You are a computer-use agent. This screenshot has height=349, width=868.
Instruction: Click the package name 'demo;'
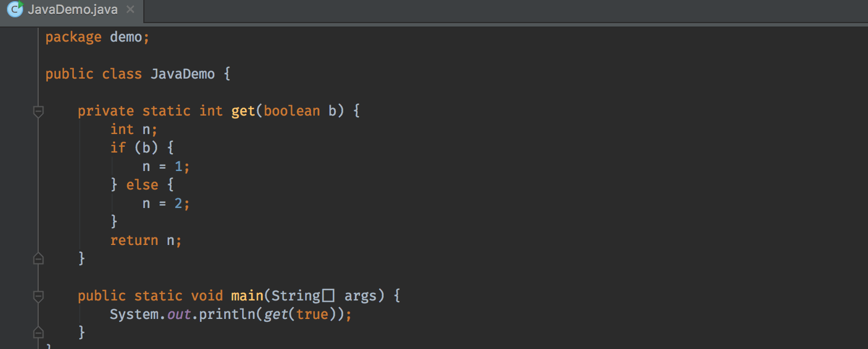click(130, 38)
